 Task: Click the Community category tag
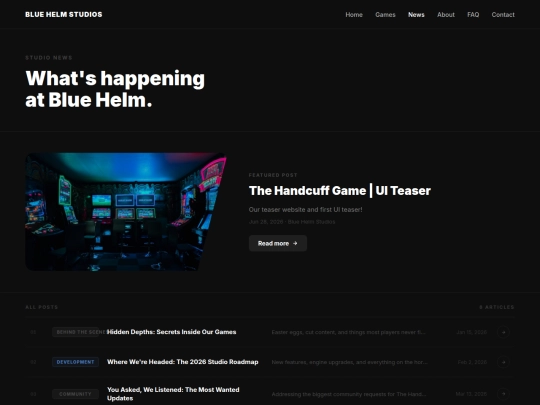pyautogui.click(x=75, y=394)
